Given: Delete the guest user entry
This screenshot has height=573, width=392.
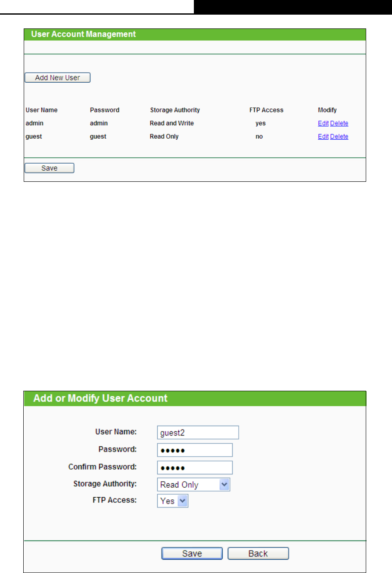Looking at the screenshot, I should pyautogui.click(x=339, y=137).
